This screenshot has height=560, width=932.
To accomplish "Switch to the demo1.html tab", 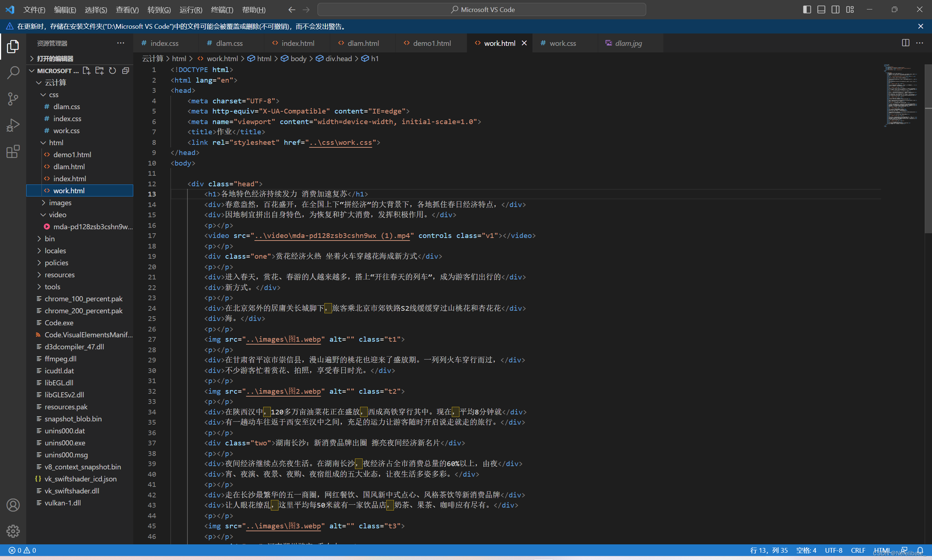I will pyautogui.click(x=431, y=43).
